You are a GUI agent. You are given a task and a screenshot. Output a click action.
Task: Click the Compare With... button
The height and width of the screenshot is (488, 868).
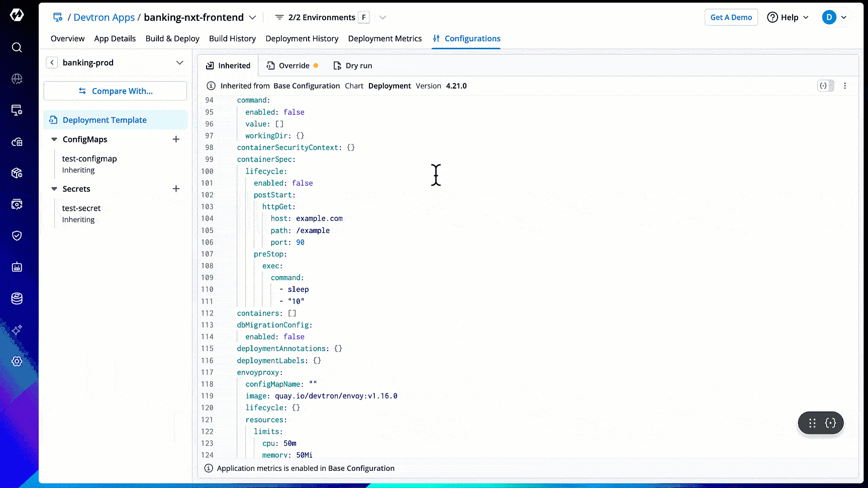[x=116, y=91]
